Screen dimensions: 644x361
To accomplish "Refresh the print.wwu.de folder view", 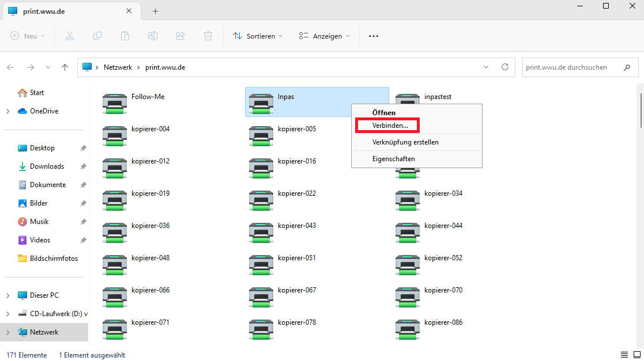I will point(505,67).
